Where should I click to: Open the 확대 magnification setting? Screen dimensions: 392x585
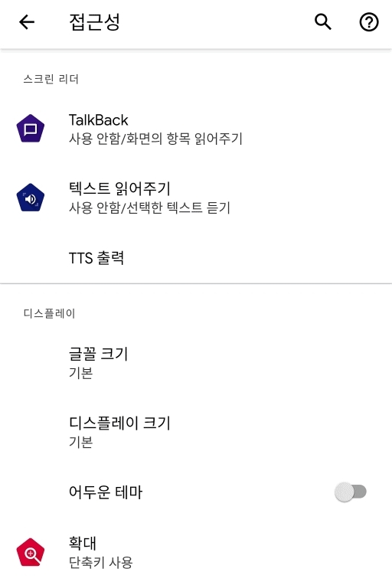click(x=196, y=552)
